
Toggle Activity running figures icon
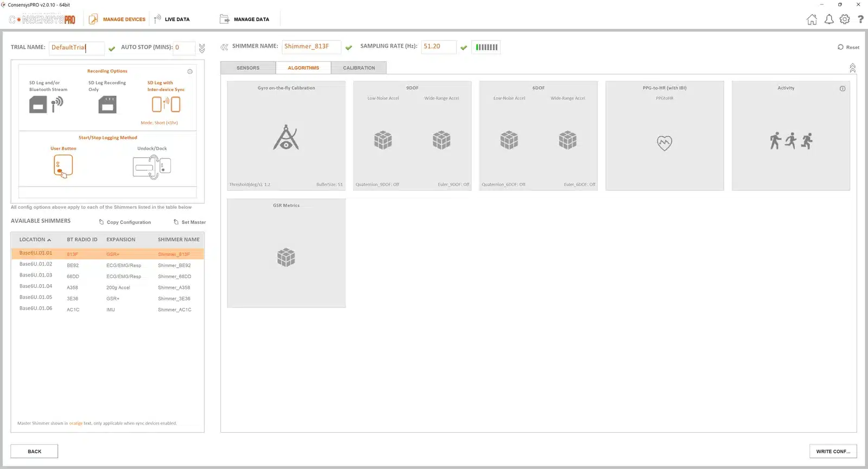click(791, 140)
